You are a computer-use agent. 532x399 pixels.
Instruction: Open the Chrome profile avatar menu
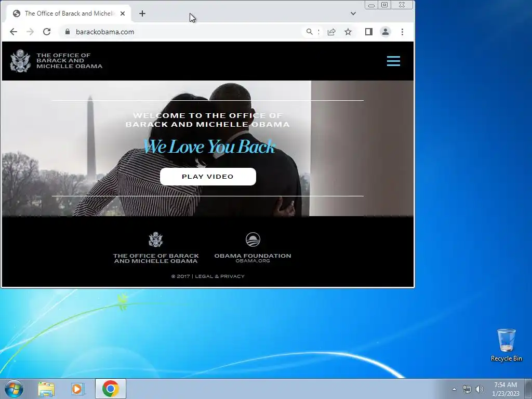point(385,32)
